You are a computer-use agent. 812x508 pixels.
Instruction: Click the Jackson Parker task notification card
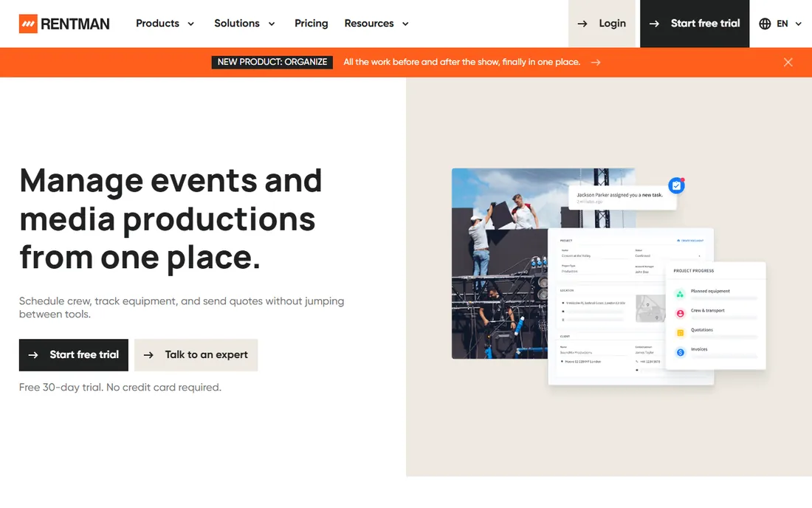pos(622,197)
